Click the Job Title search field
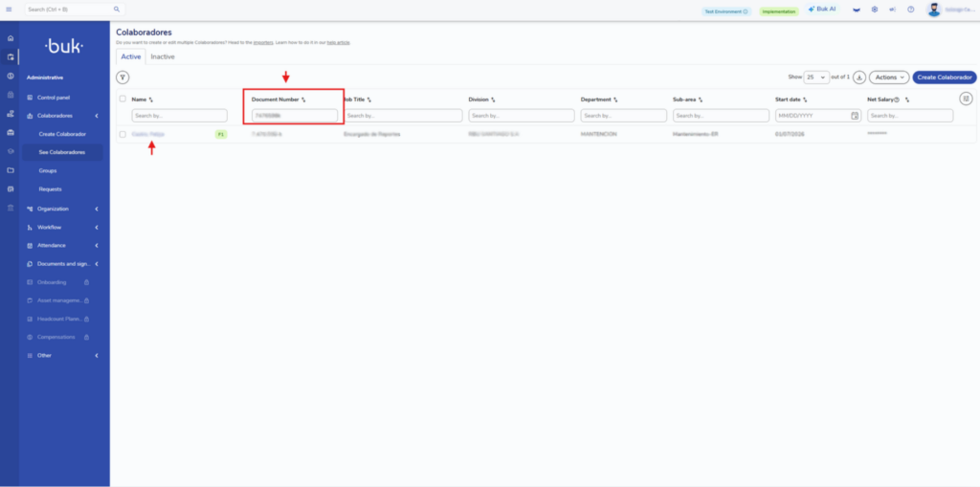980x487 pixels. [403, 116]
